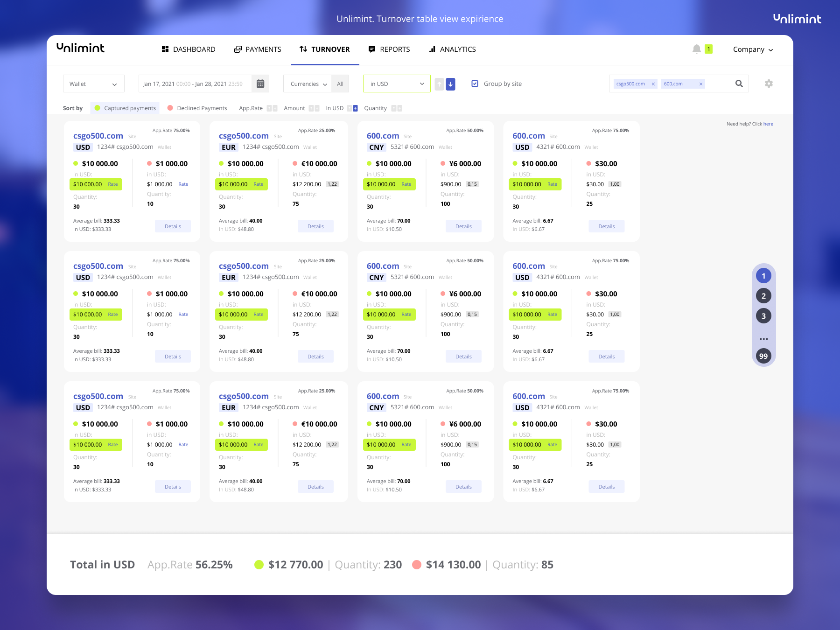Screen dimensions: 840x630
Task: Toggle the Declined Payments sort filter
Action: coord(197,108)
